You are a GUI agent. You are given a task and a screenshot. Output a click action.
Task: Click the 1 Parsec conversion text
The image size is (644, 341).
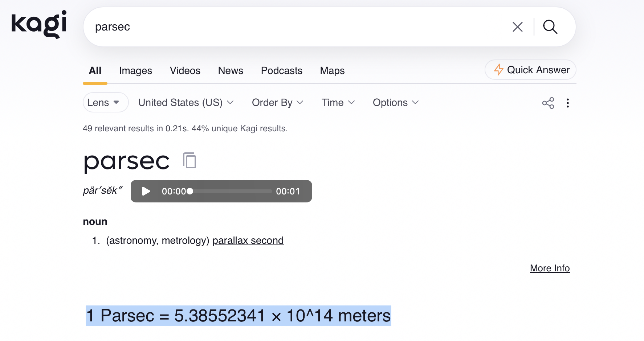pyautogui.click(x=239, y=316)
